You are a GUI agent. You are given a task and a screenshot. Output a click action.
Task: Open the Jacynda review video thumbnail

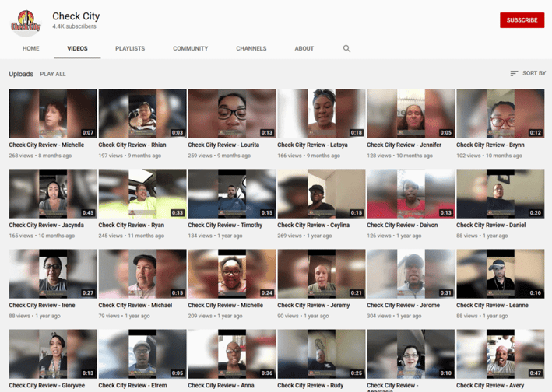pos(53,194)
